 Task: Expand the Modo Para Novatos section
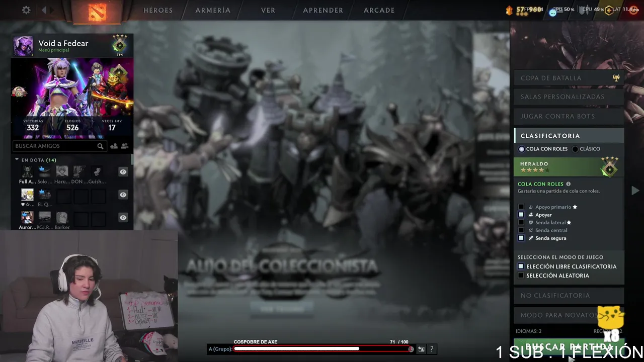569,315
